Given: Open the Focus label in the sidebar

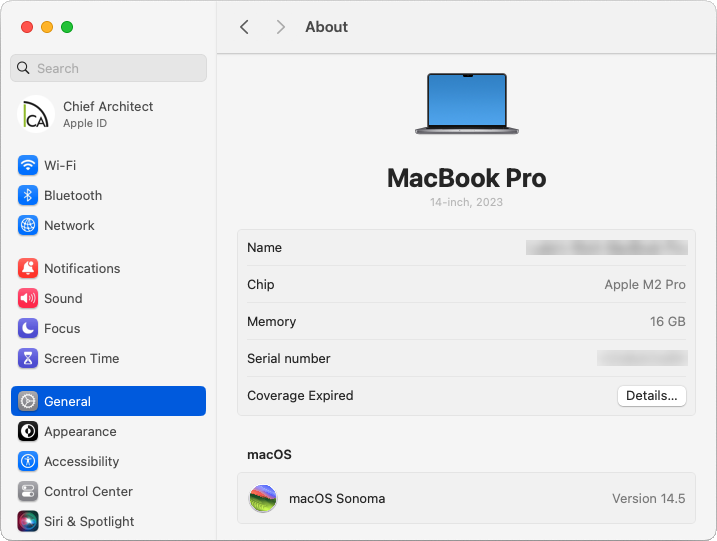Looking at the screenshot, I should point(62,328).
